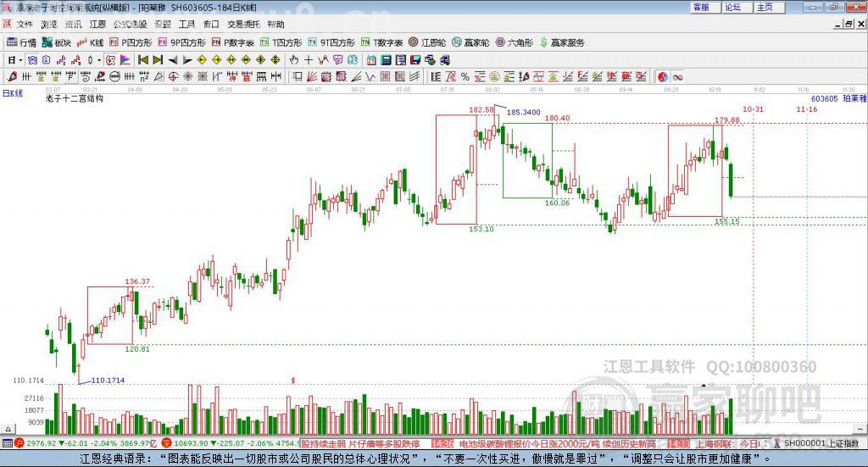The image size is (868, 467).
Task: Click the 日K线 chart label
Action: (12, 93)
